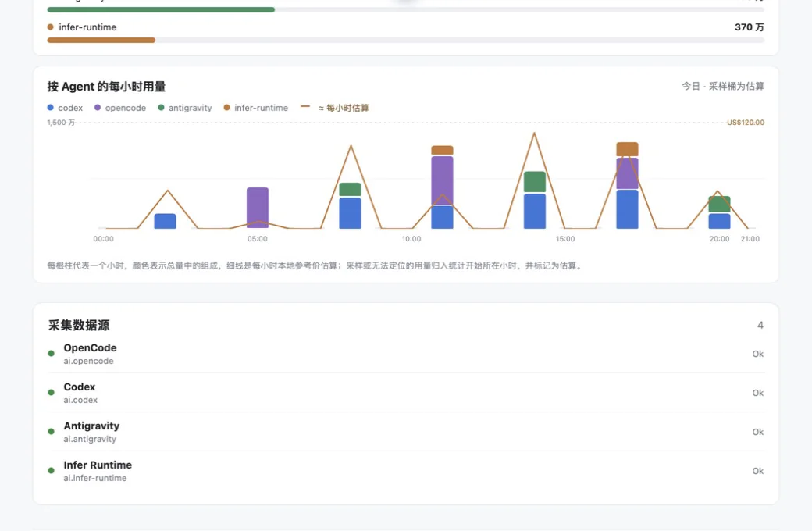Viewport: 812px width, 531px height.
Task: Click the Antigravity green status dot
Action: [x=52, y=431]
